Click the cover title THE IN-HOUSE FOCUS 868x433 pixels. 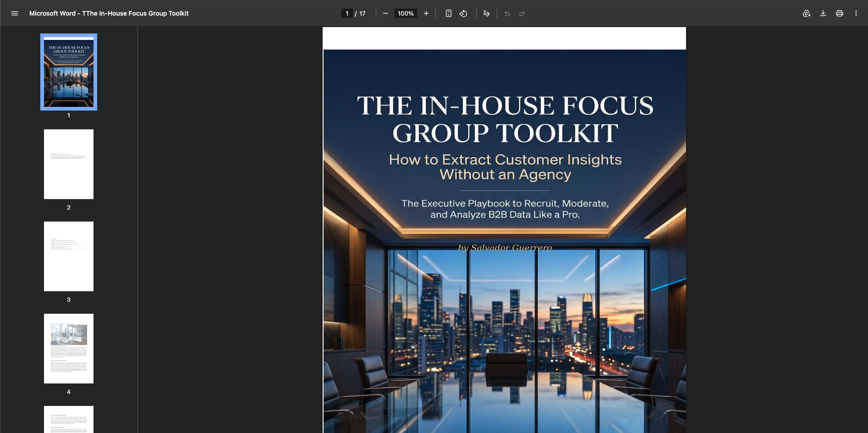pyautogui.click(x=505, y=105)
